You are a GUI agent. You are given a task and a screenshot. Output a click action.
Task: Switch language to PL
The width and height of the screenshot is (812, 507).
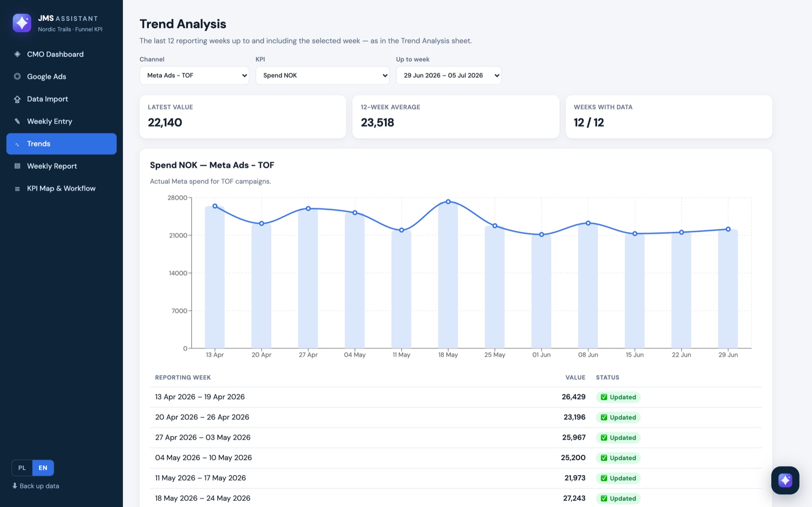tap(22, 468)
